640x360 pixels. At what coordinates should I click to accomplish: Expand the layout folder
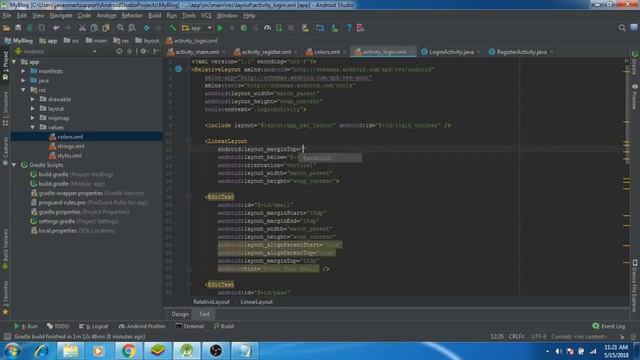click(x=33, y=109)
